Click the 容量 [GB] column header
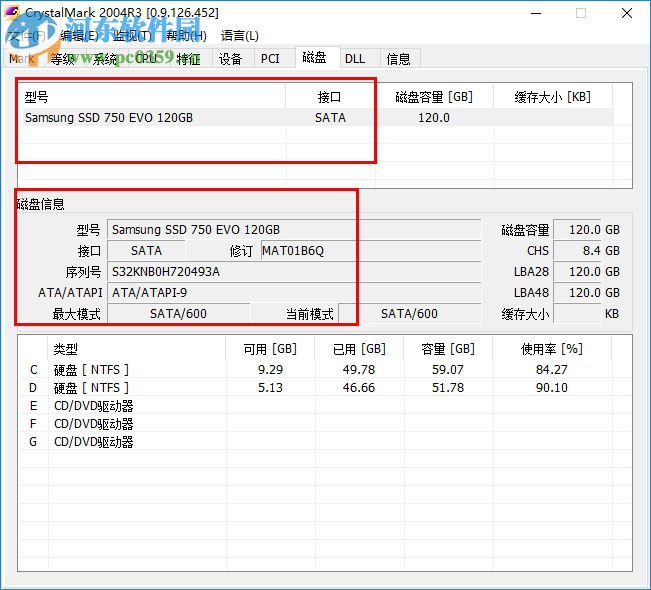651x590 pixels. 448,349
